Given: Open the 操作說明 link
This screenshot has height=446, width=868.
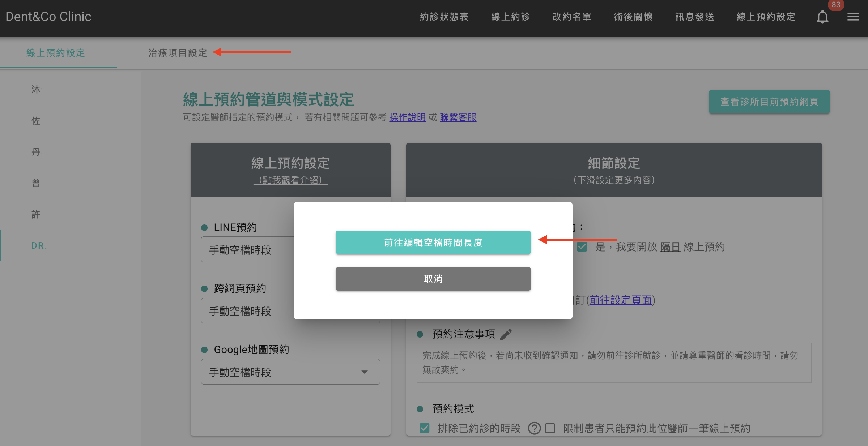Looking at the screenshot, I should point(407,117).
